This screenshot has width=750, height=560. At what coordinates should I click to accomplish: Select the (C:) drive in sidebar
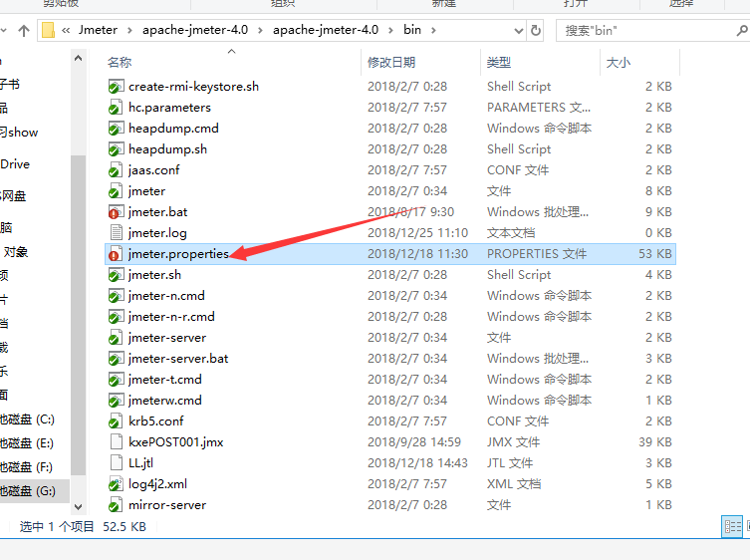pos(27,420)
